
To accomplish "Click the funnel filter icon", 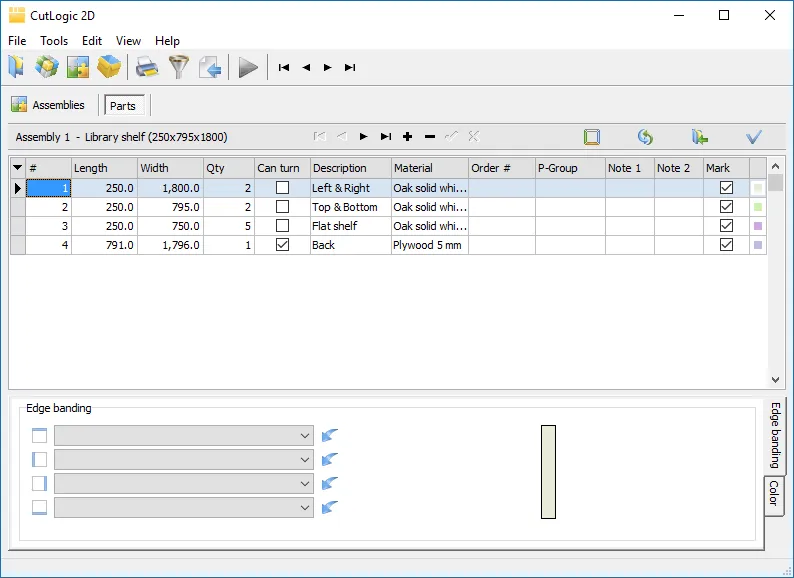I will click(x=178, y=67).
